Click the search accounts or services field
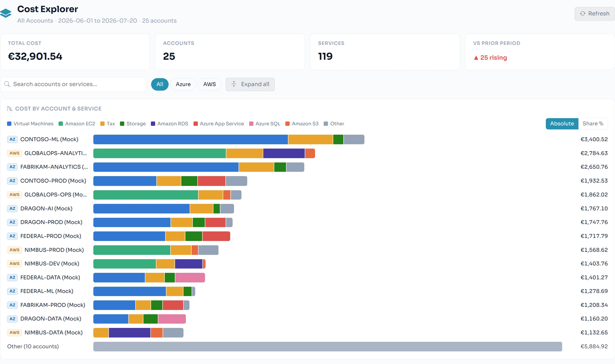Viewport: 615px width, 364px height. click(74, 84)
